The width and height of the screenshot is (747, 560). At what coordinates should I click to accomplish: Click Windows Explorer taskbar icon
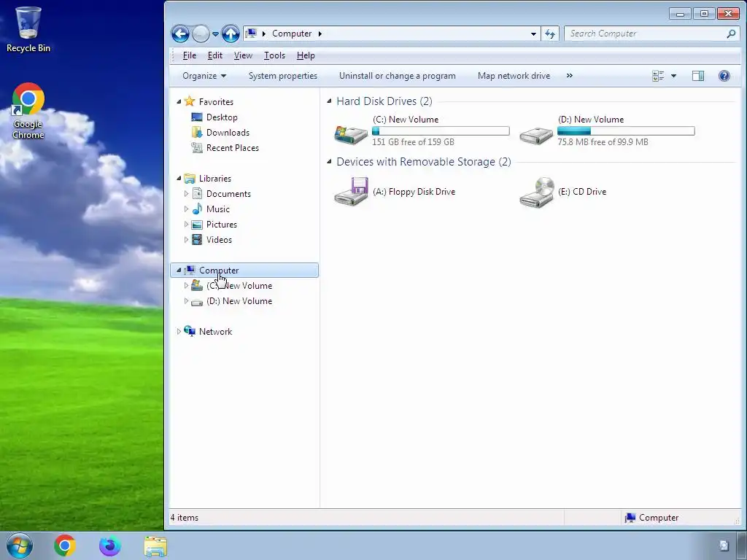coord(155,546)
